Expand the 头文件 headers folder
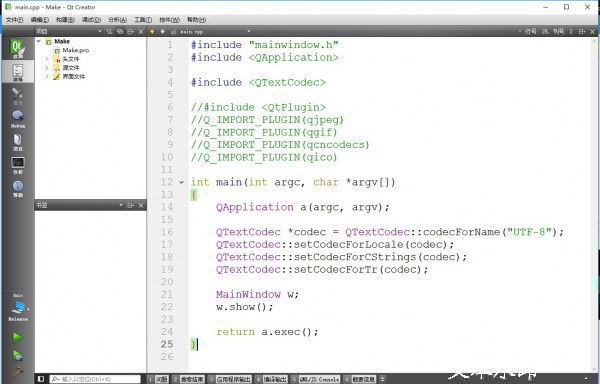 (x=47, y=59)
